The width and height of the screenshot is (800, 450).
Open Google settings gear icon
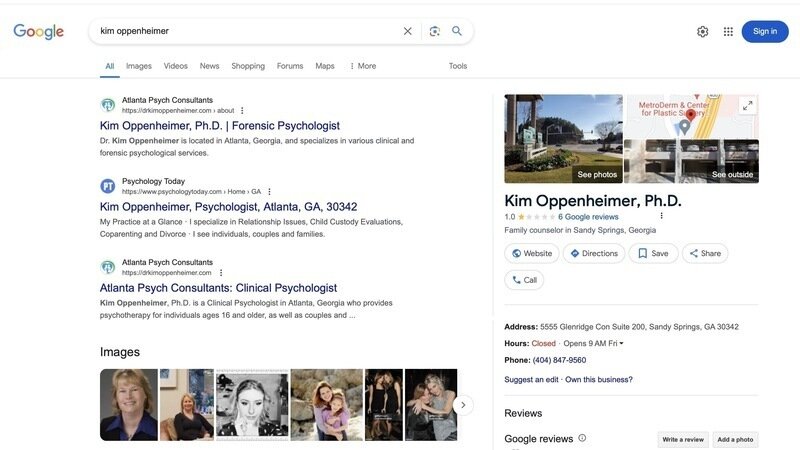(703, 32)
